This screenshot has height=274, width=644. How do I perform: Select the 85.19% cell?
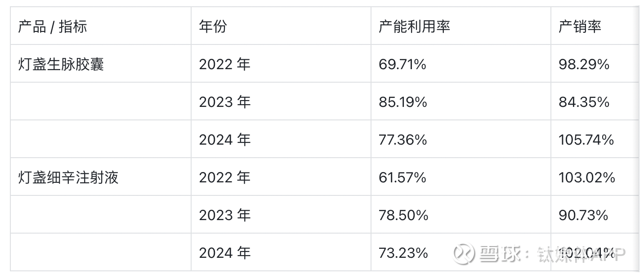403,102
